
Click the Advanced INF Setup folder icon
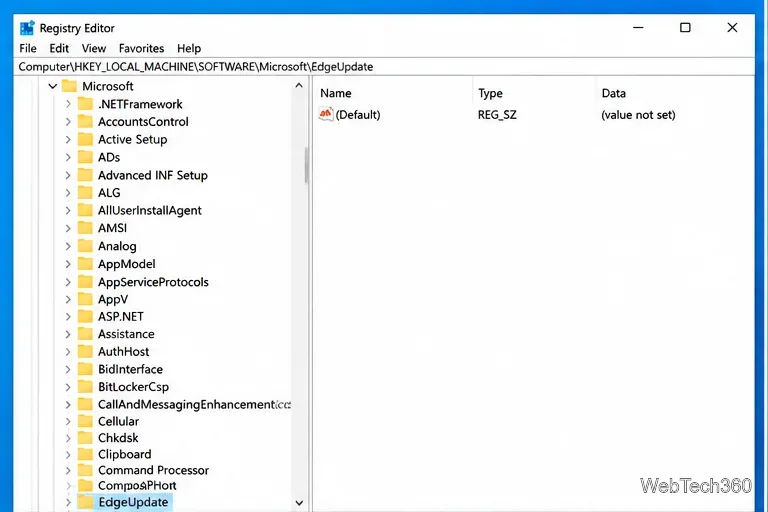[85, 175]
